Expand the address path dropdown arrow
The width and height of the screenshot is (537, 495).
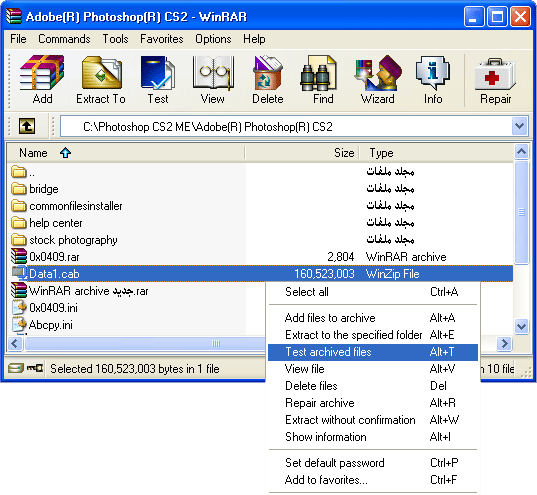(519, 126)
